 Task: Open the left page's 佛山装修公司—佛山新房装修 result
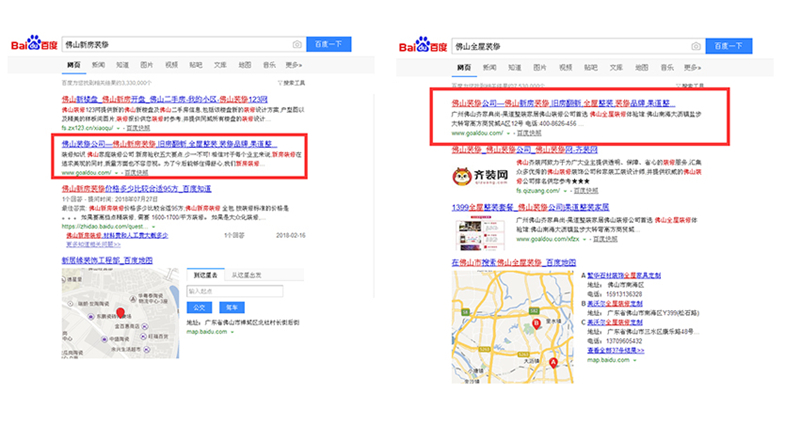pos(169,144)
